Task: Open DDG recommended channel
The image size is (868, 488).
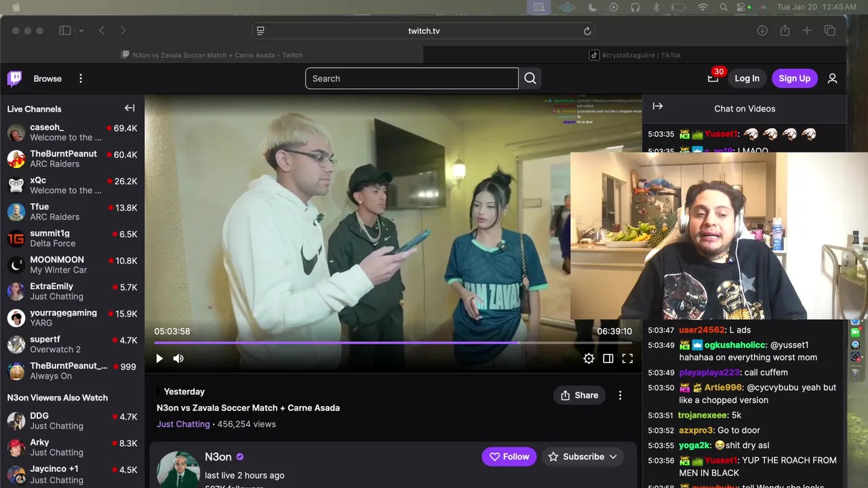Action: pyautogui.click(x=72, y=421)
